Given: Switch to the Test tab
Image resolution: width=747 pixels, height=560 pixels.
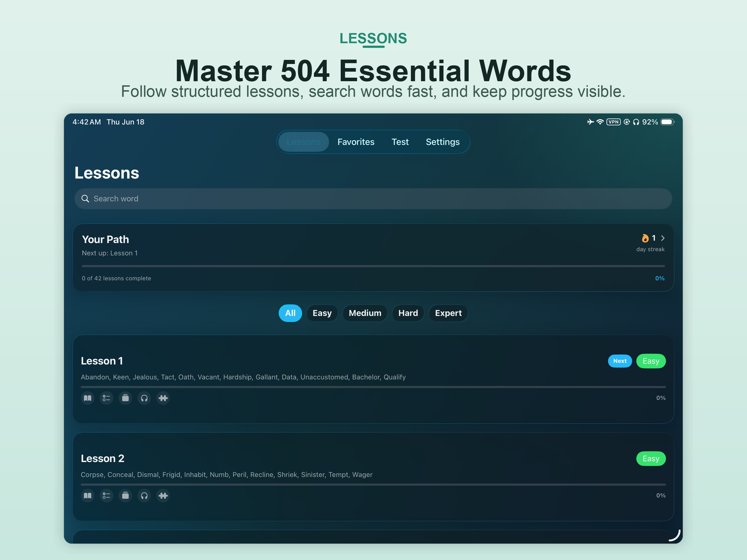Looking at the screenshot, I should [400, 142].
